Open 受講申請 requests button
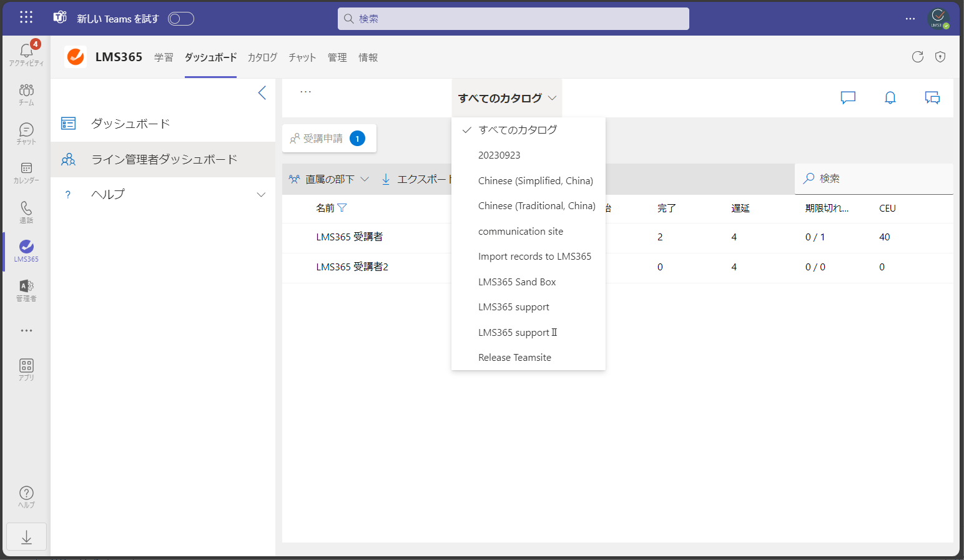964x560 pixels. click(329, 139)
